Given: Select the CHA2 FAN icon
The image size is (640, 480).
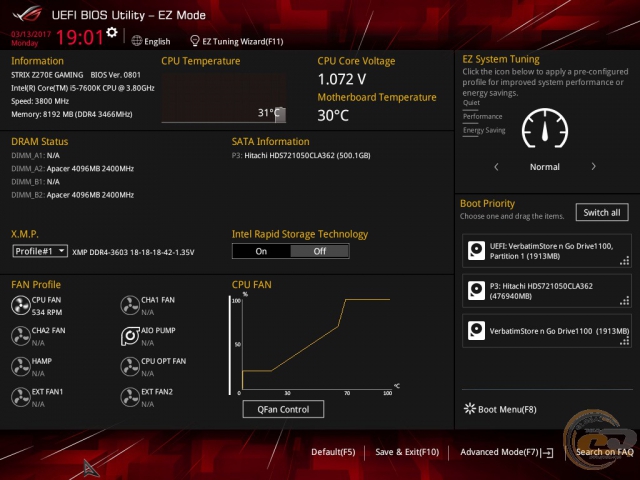Looking at the screenshot, I should [x=20, y=336].
